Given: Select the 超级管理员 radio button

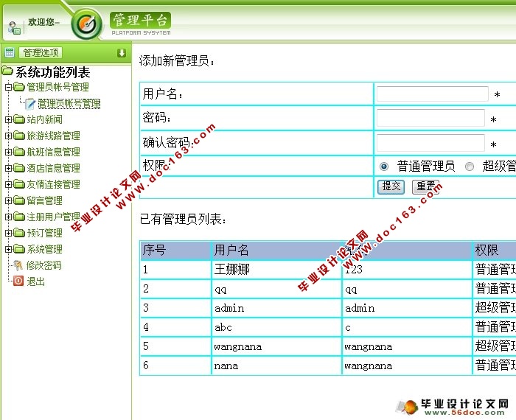Looking at the screenshot, I should point(470,167).
